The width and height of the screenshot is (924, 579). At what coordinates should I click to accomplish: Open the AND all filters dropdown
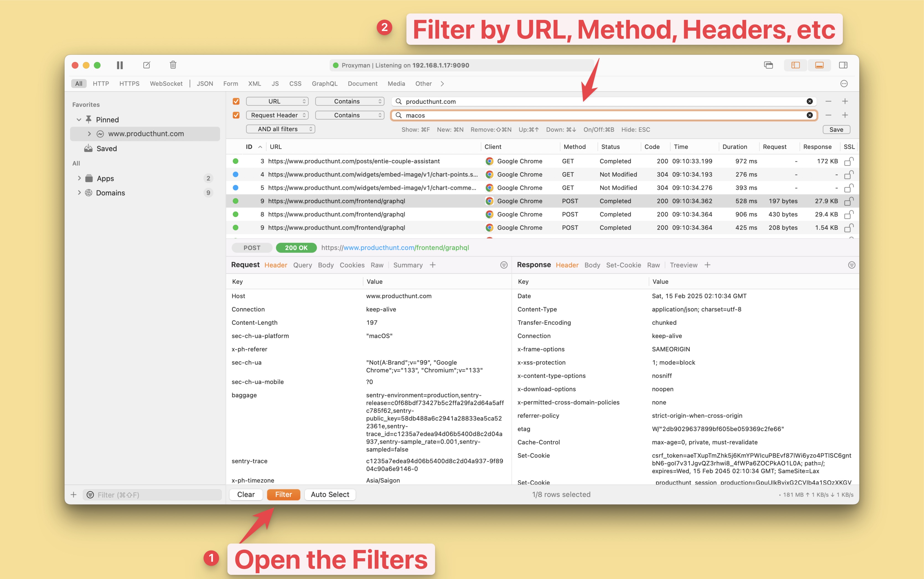click(280, 129)
